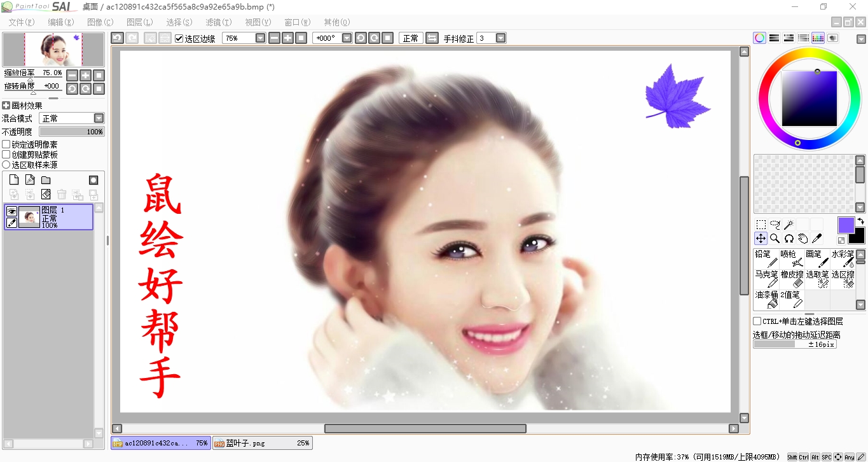Select the hand pan tool
Image resolution: width=868 pixels, height=462 pixels.
tap(803, 238)
